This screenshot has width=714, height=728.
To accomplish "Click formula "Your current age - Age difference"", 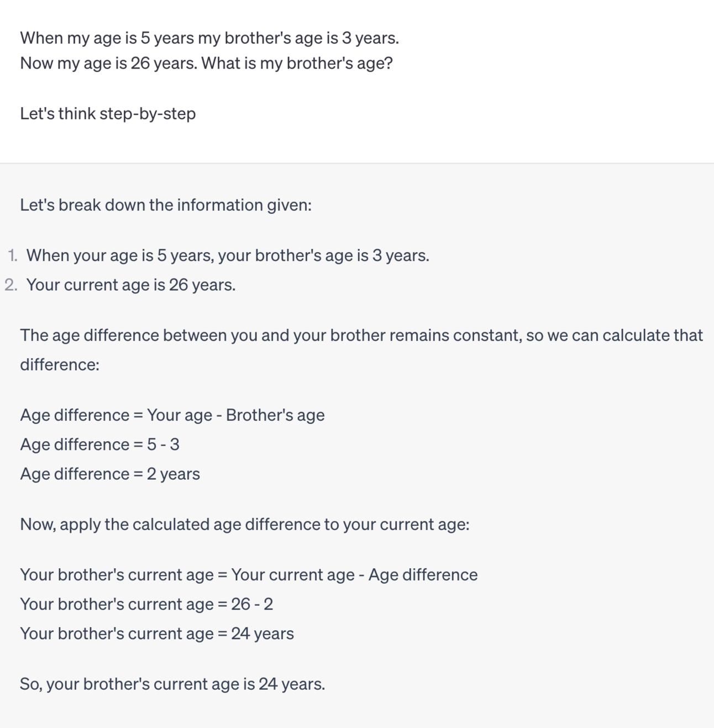I will coord(354,575).
